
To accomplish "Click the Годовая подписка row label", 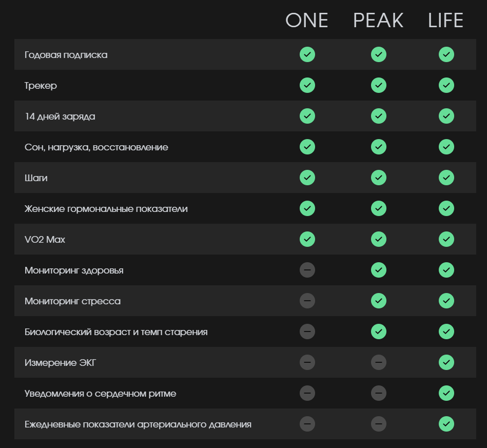I will (66, 55).
